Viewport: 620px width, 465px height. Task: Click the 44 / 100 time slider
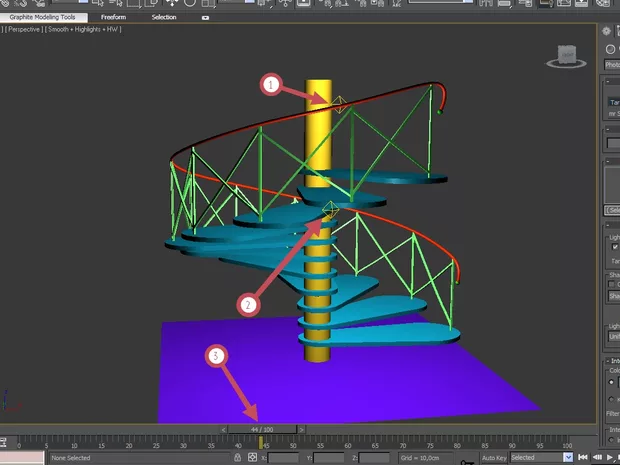(262, 429)
